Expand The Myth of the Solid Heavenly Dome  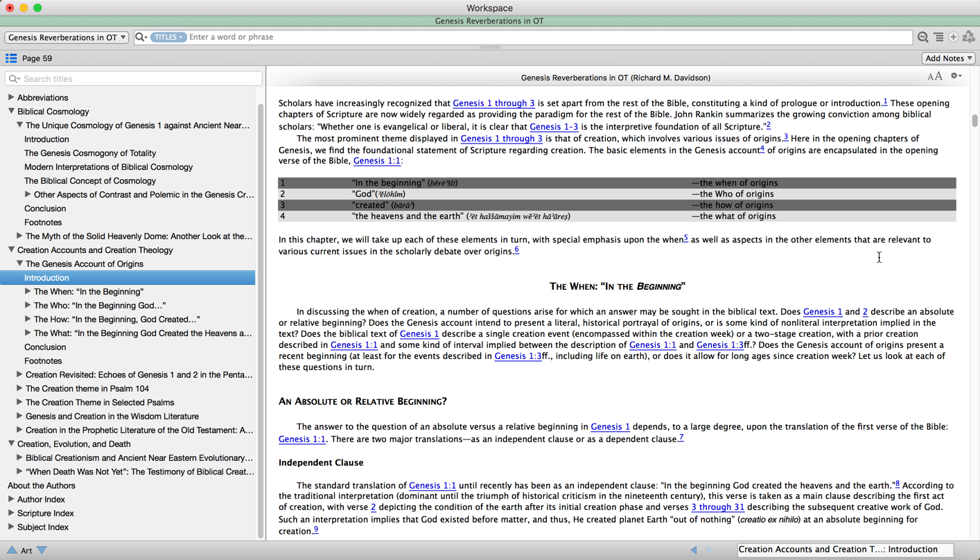pos(19,236)
